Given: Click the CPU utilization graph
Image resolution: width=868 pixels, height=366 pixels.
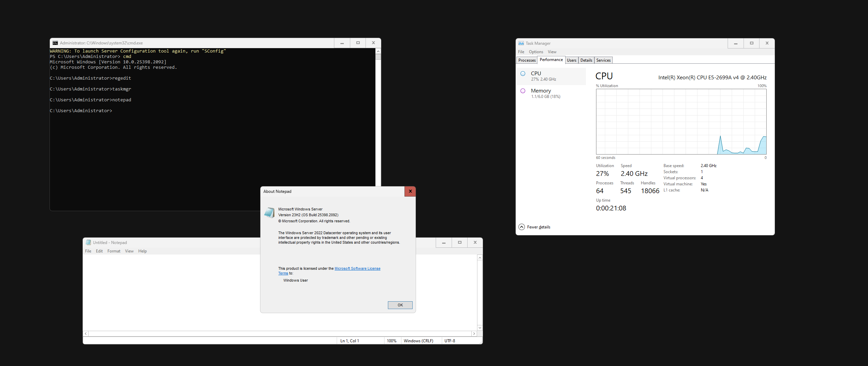Looking at the screenshot, I should coord(681,122).
